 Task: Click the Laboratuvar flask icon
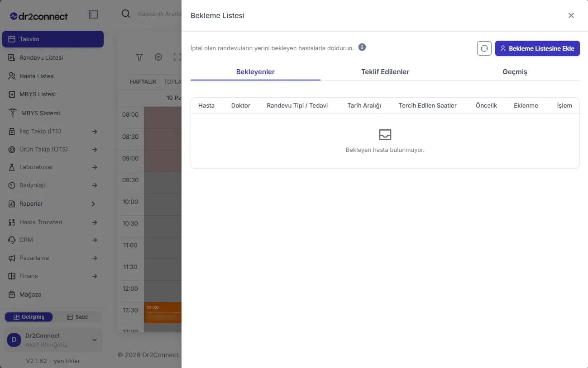[12, 167]
